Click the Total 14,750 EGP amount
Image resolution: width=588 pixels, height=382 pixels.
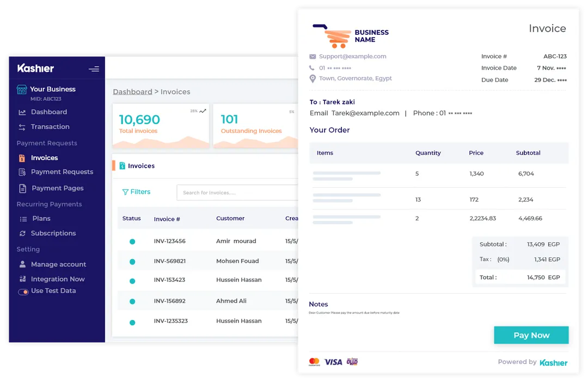pos(543,278)
